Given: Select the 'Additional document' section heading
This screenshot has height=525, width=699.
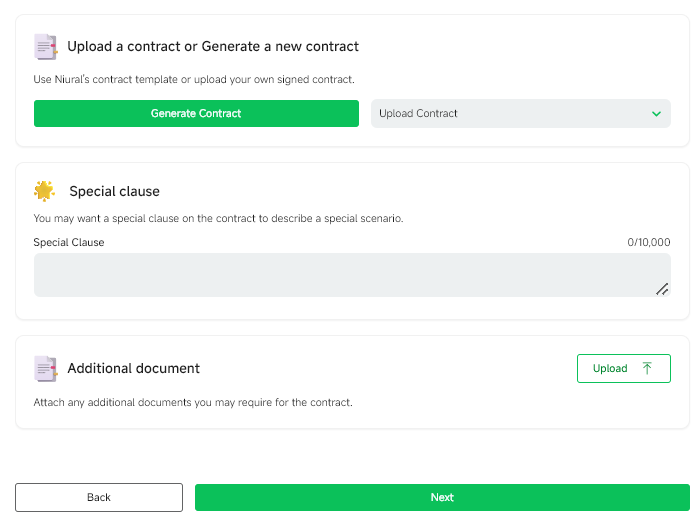Looking at the screenshot, I should pos(134,368).
